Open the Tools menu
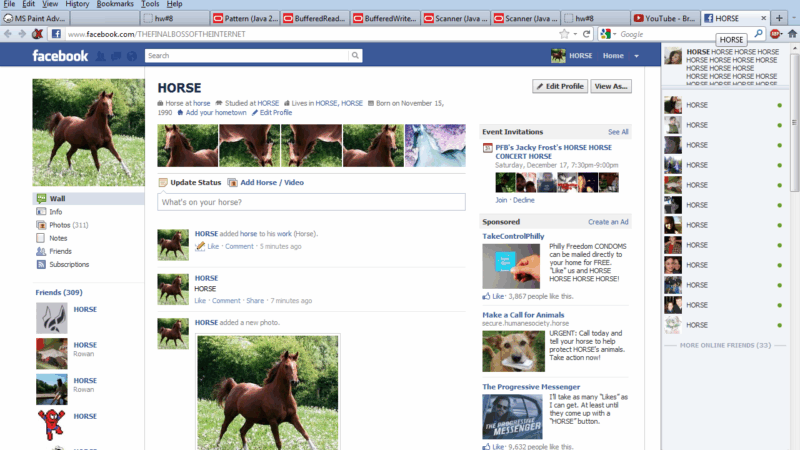The image size is (800, 450). pyautogui.click(x=150, y=4)
